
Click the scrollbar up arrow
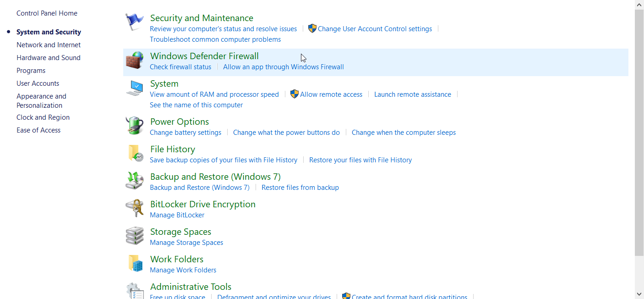click(x=639, y=4)
